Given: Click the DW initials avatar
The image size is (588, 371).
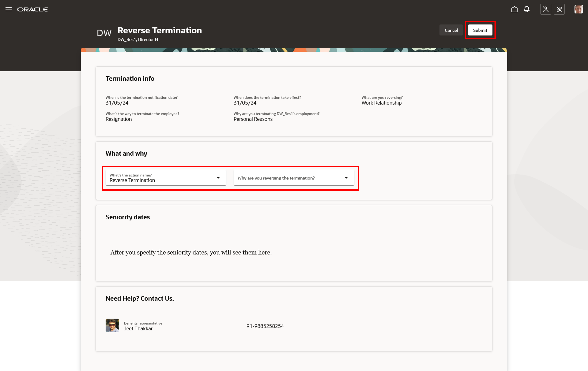Looking at the screenshot, I should [104, 33].
